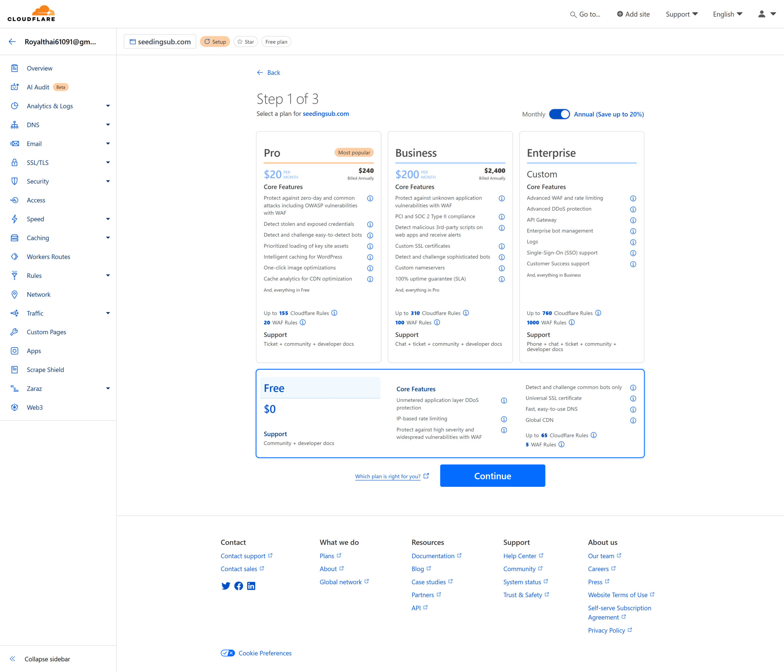Open the Support dropdown menu

[x=681, y=14]
